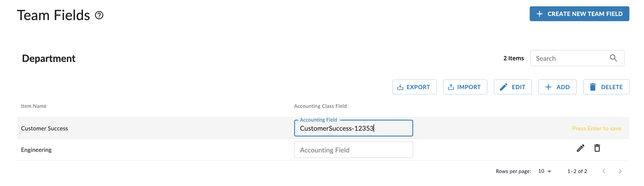Viewport: 644px width, 186px height.
Task: Add a new Department item
Action: [557, 87]
